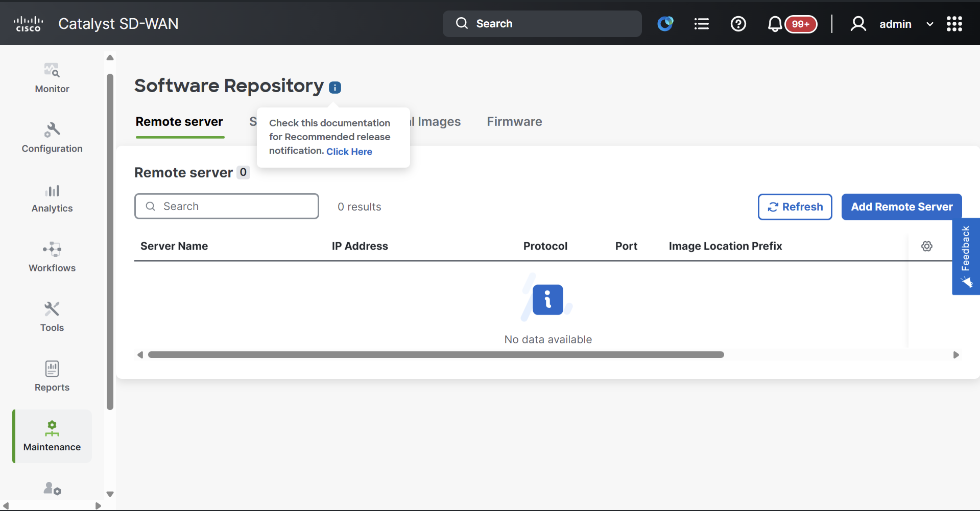The height and width of the screenshot is (511, 980).
Task: Switch to the Firmware tab
Action: point(514,122)
